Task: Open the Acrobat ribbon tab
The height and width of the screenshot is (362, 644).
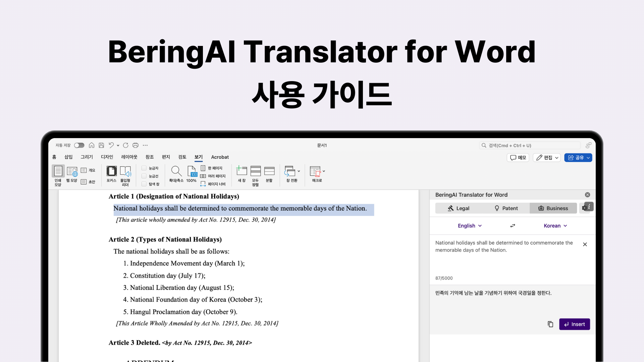Action: (220, 157)
